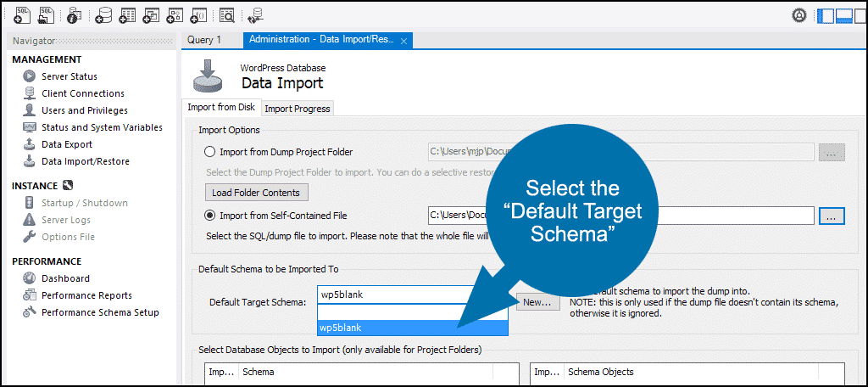Switch to Import from Disk tab
The image size is (868, 387).
coord(221,108)
